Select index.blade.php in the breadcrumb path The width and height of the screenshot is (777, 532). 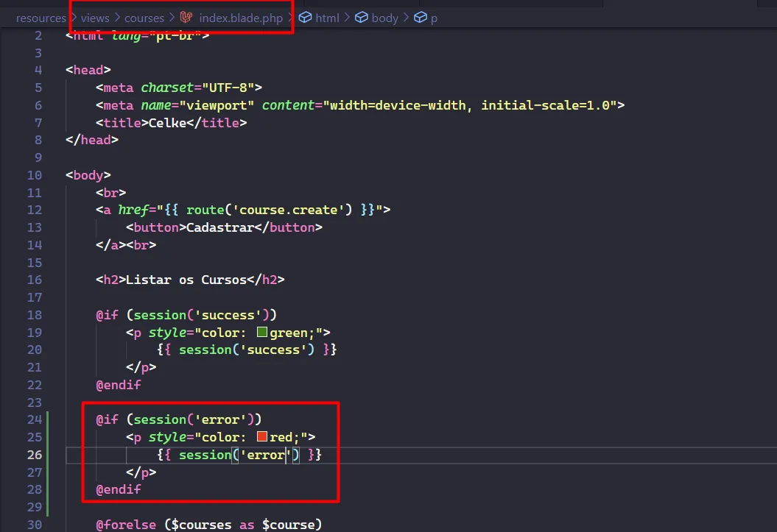(241, 18)
